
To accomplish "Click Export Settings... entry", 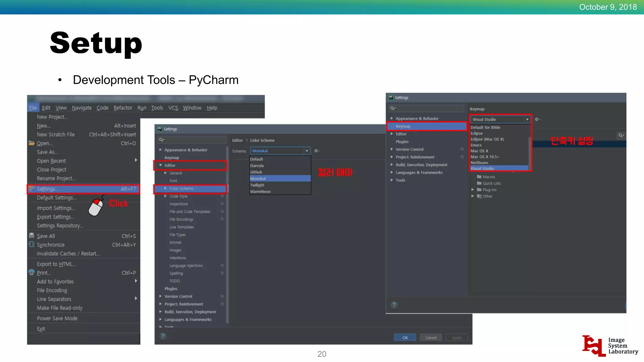I will pos(56,217).
